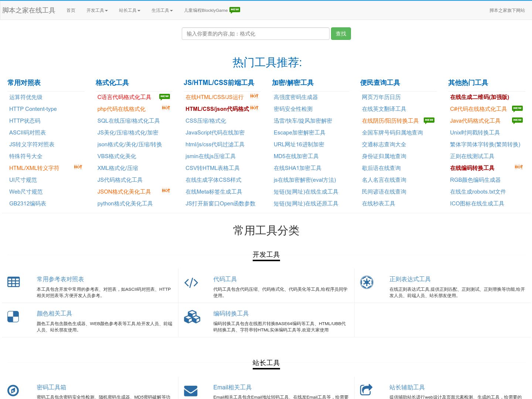This screenshot has width=532, height=399.
Task: Open 儿童编程BlocklyGame nav item
Action: tap(206, 10)
